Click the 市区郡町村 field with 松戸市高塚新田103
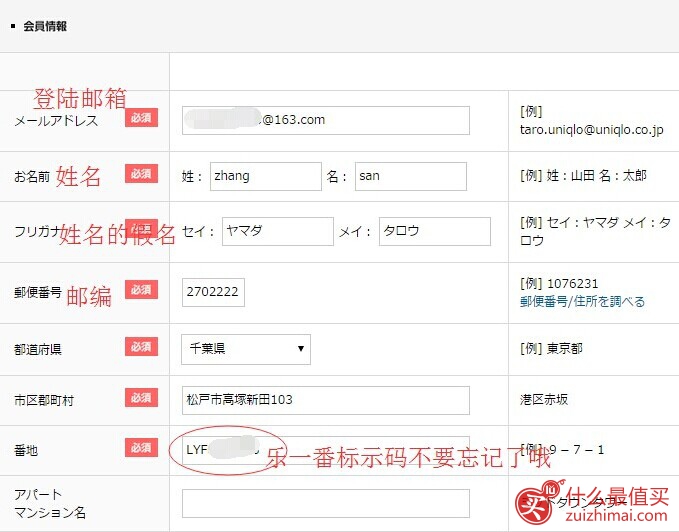Image resolution: width=679 pixels, height=532 pixels. click(326, 400)
